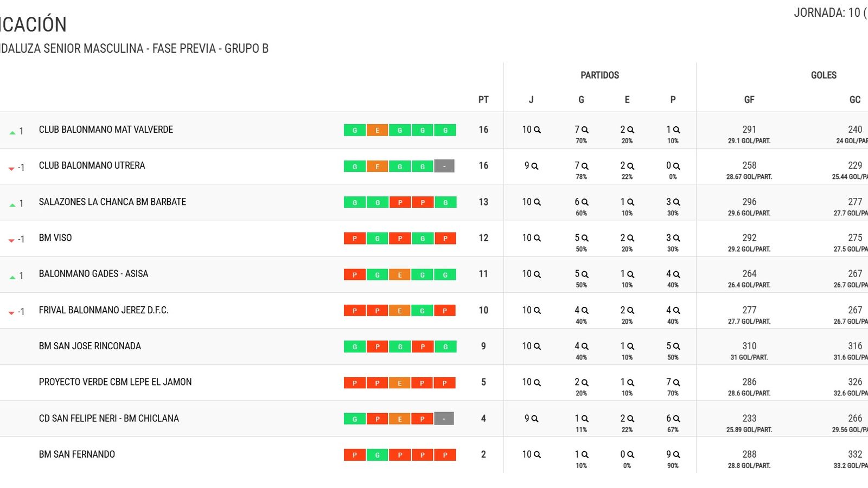
Task: View BM Viso's losses detail magnifier
Action: coord(676,238)
